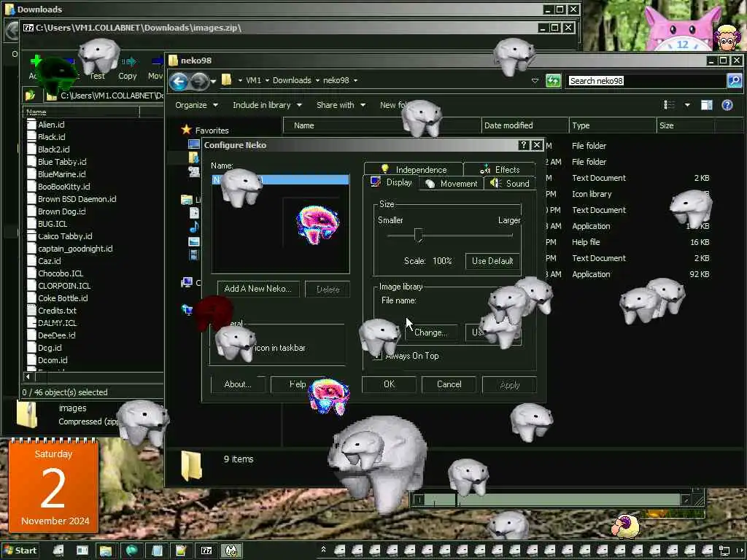
Task: Click the 7-Zip taskbar button
Action: tap(206, 551)
